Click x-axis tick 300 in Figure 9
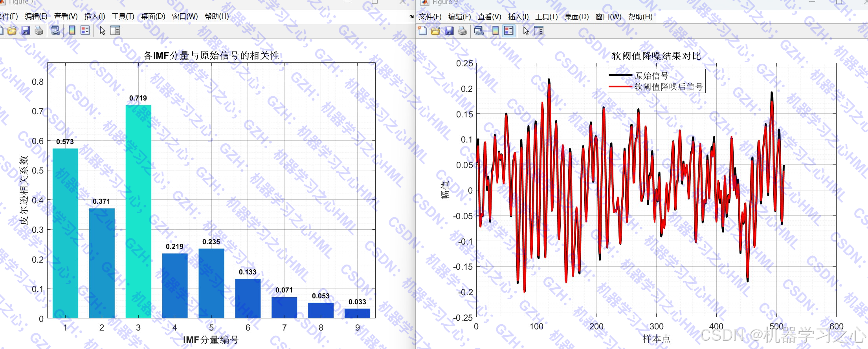 click(656, 326)
